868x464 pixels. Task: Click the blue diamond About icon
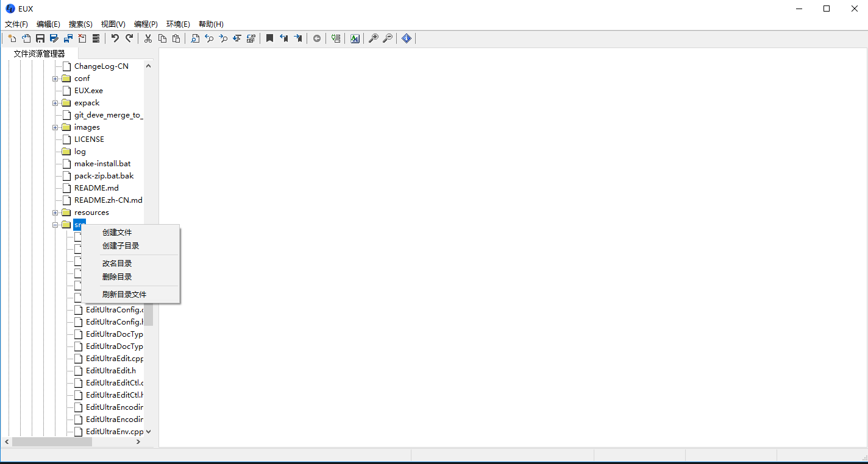click(x=407, y=38)
